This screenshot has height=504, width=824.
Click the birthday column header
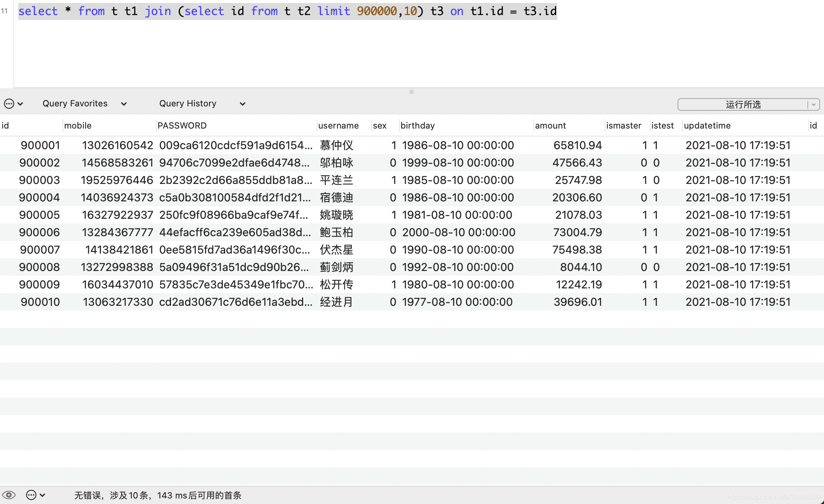(417, 125)
